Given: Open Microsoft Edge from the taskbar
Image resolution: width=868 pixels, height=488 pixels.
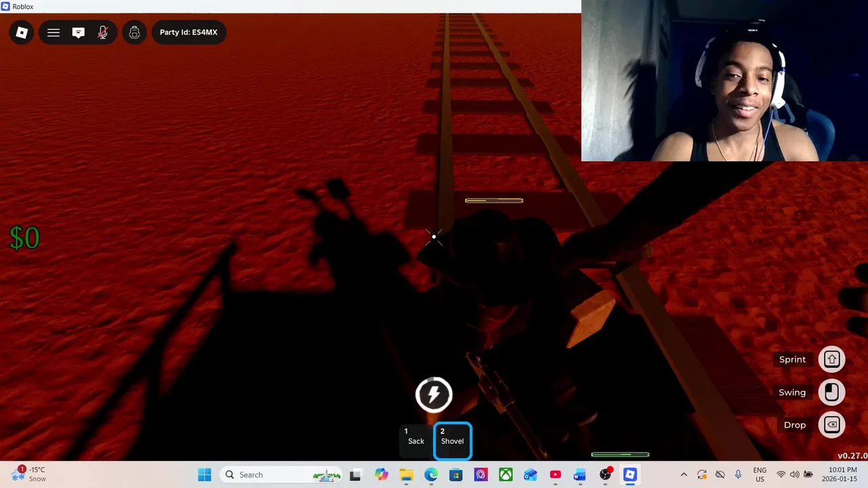Looking at the screenshot, I should tap(431, 475).
